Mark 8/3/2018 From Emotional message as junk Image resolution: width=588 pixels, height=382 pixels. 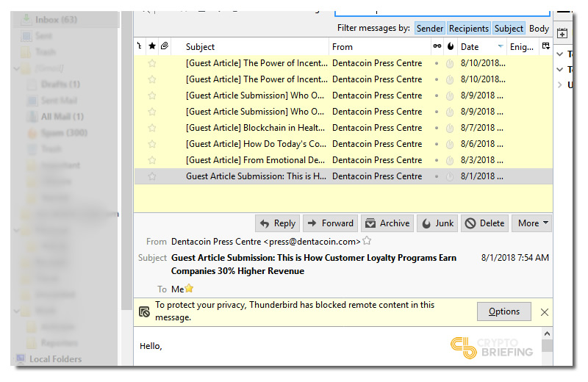(450, 160)
